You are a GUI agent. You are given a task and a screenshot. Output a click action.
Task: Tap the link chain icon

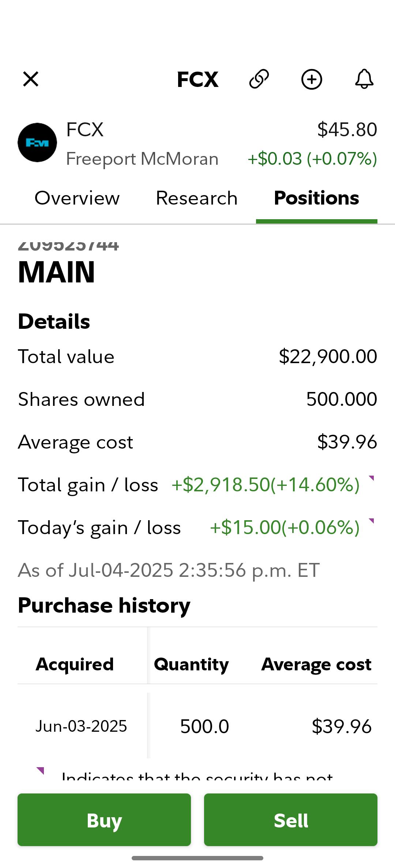click(x=259, y=79)
